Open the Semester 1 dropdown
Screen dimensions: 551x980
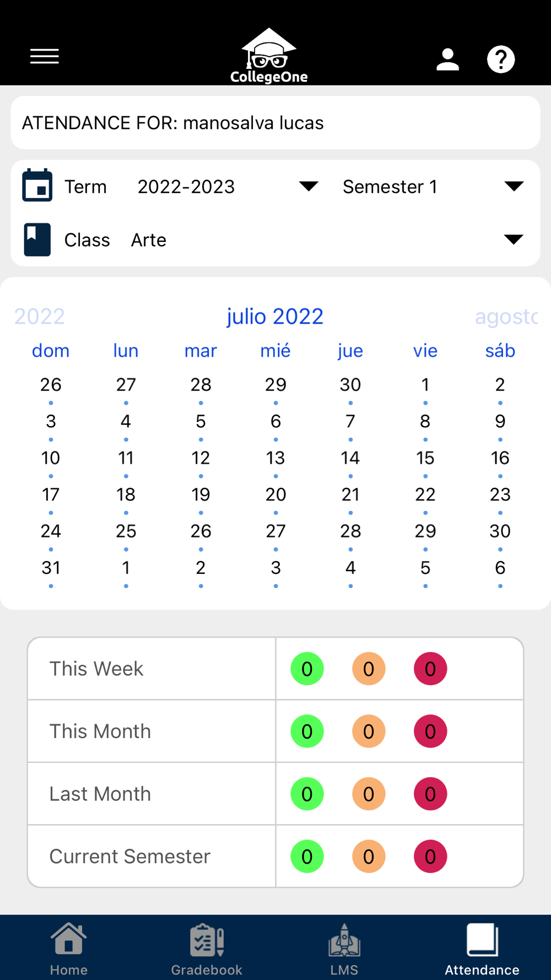coord(514,186)
